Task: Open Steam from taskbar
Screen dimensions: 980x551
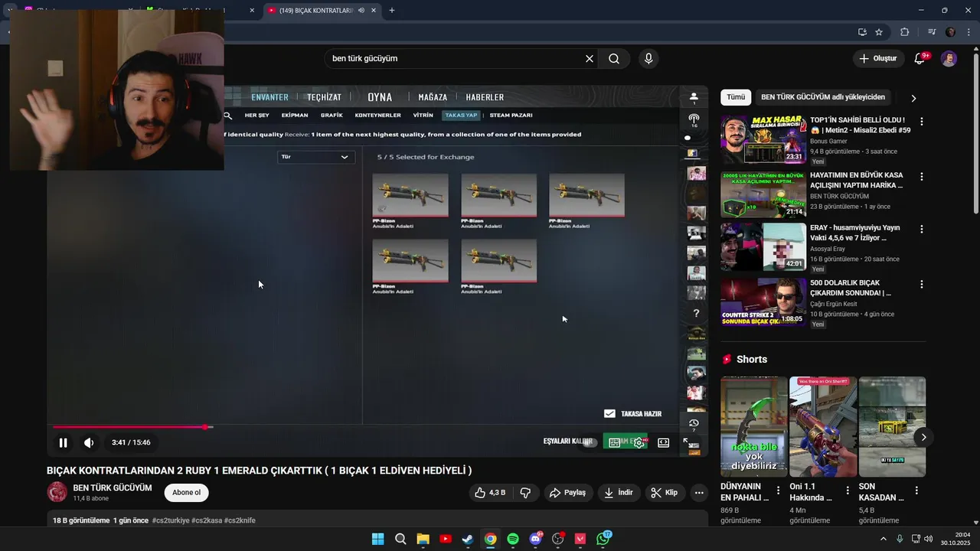Action: coord(468,539)
